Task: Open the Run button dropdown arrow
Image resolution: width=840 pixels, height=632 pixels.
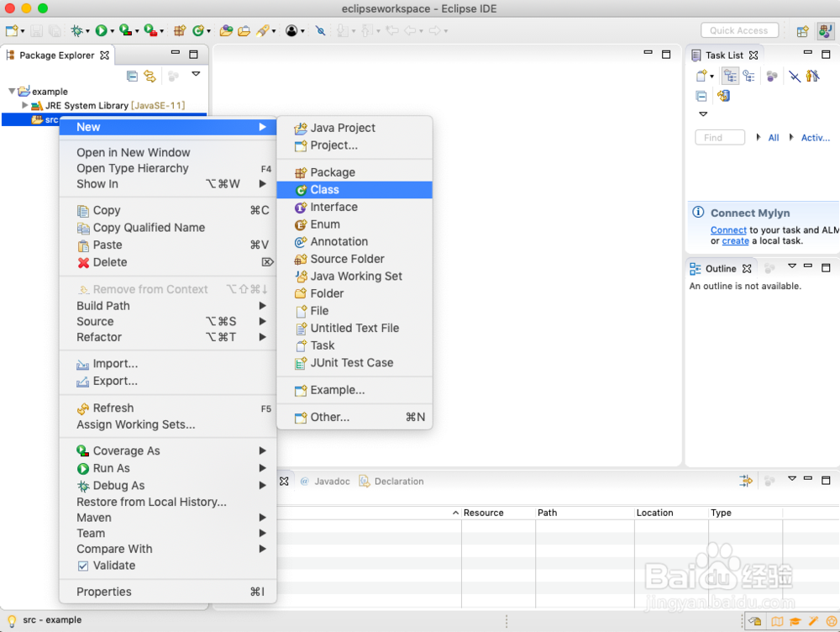Action: tap(112, 31)
